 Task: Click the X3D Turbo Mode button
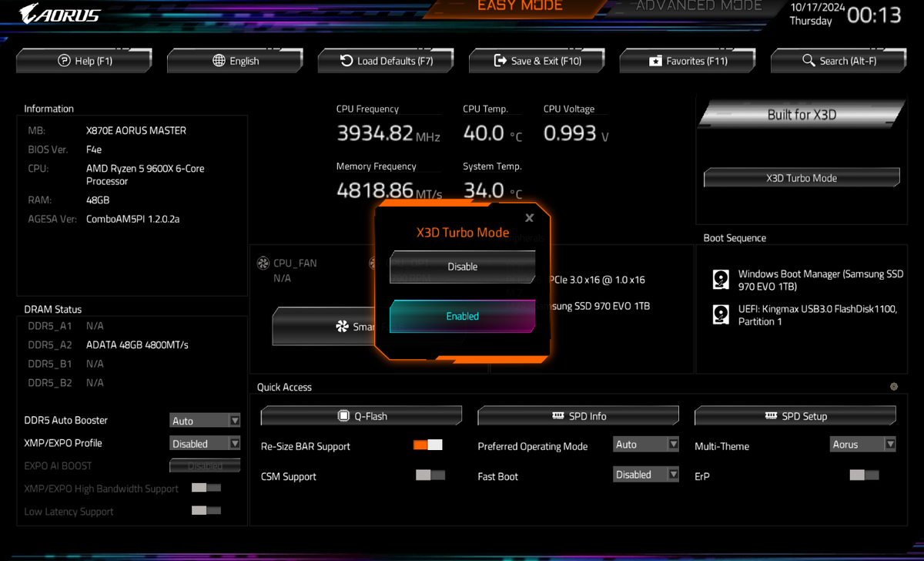tap(802, 178)
